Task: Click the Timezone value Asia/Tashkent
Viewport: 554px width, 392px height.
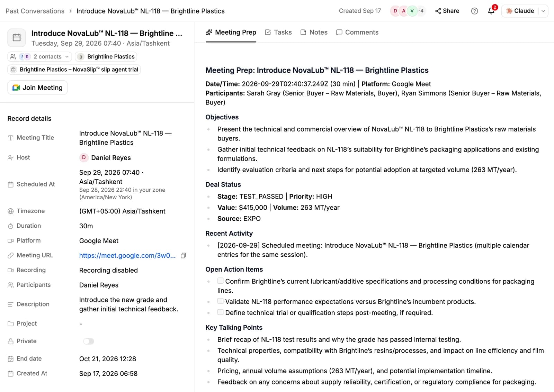Action: pyautogui.click(x=122, y=211)
